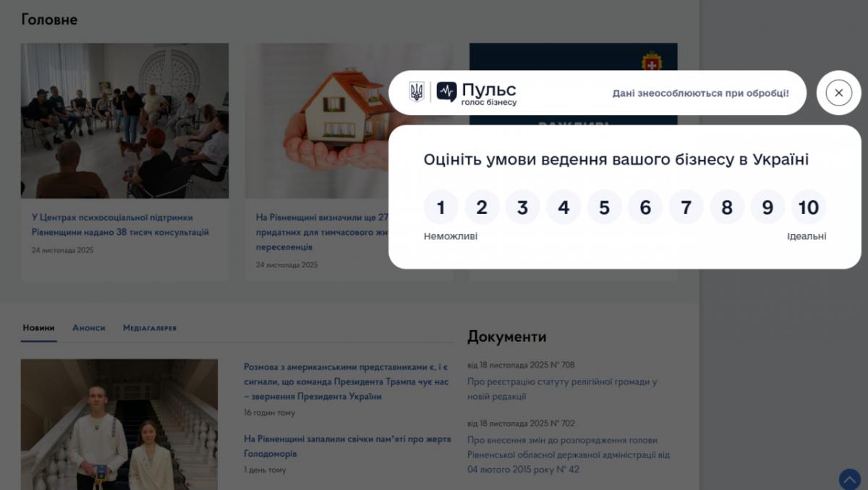Rate business conditions as 1
This screenshot has height=490, width=868.
[x=441, y=208]
